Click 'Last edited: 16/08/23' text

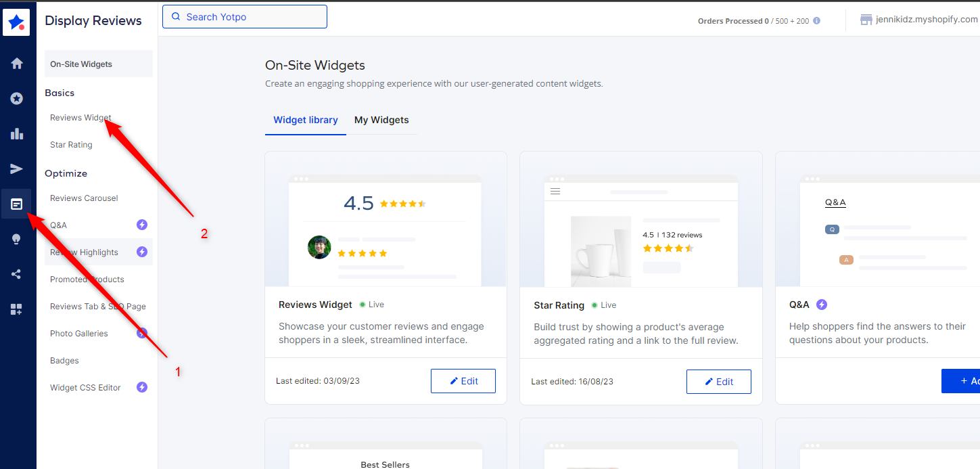[x=572, y=382]
